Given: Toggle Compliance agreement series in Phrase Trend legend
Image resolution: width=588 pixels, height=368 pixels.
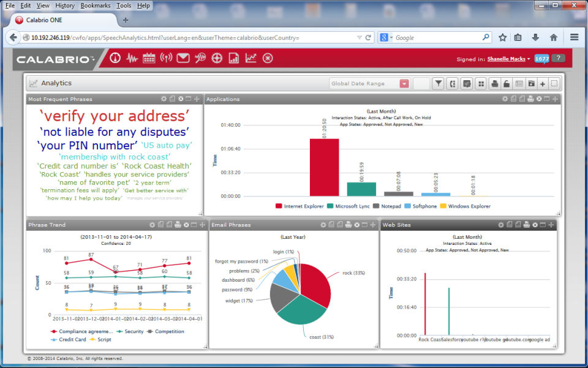Looking at the screenshot, I should pos(81,331).
